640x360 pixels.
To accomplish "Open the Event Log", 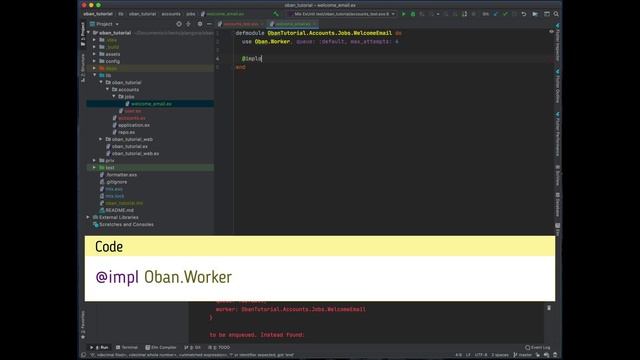I will 538,347.
